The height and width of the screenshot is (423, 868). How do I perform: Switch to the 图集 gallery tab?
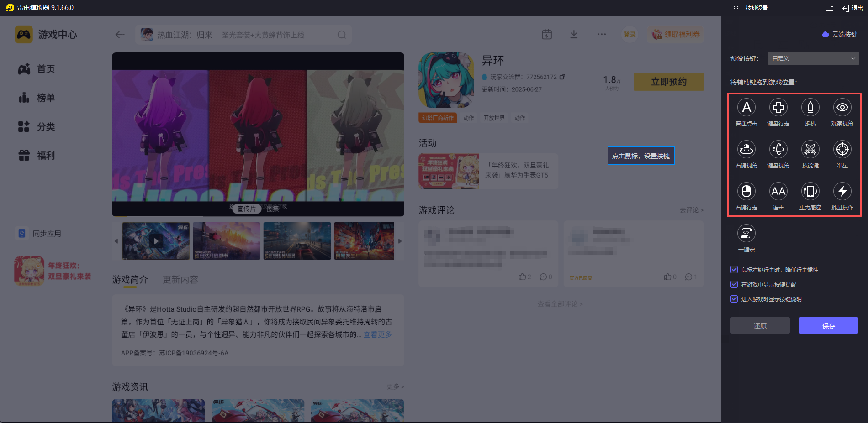coord(273,209)
